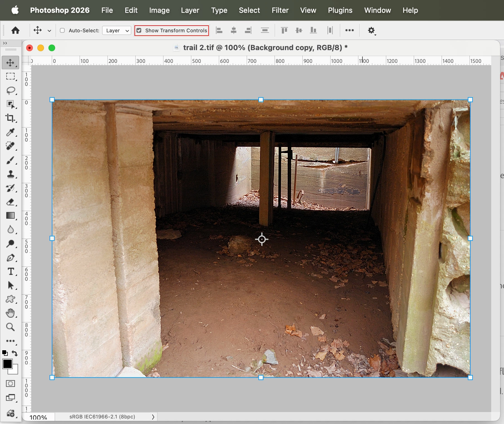The height and width of the screenshot is (424, 504).
Task: Select the Rectangular Marquee tool
Action: tap(11, 77)
